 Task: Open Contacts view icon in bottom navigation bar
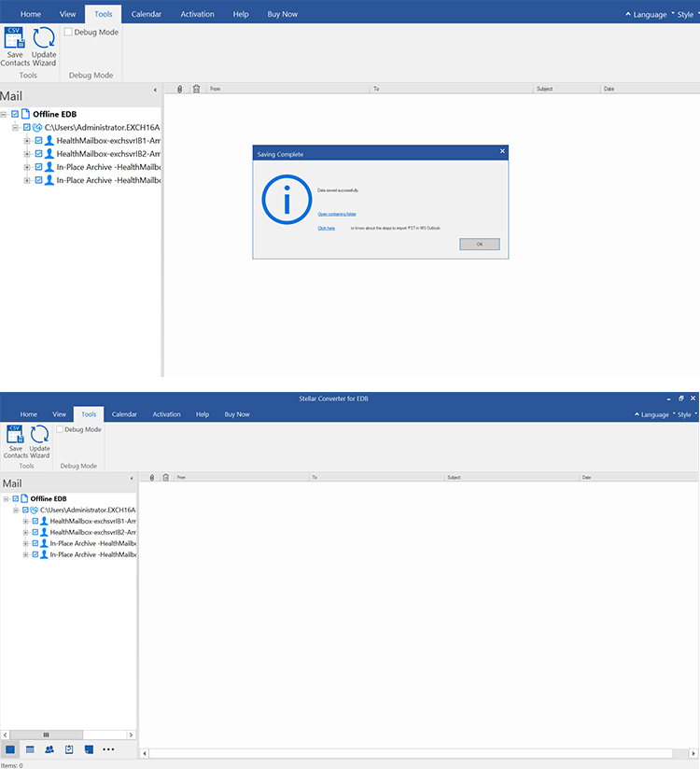pos(49,748)
